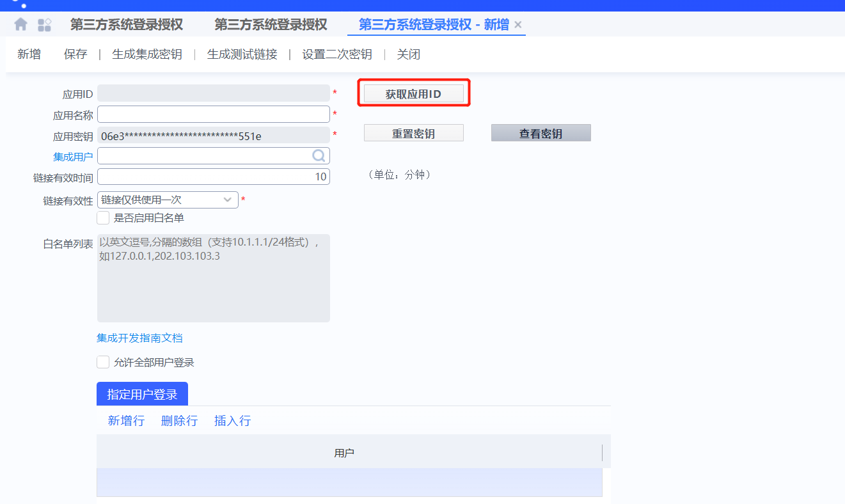Click the 获取应用ID button
Viewport: 845px width, 504px height.
414,94
